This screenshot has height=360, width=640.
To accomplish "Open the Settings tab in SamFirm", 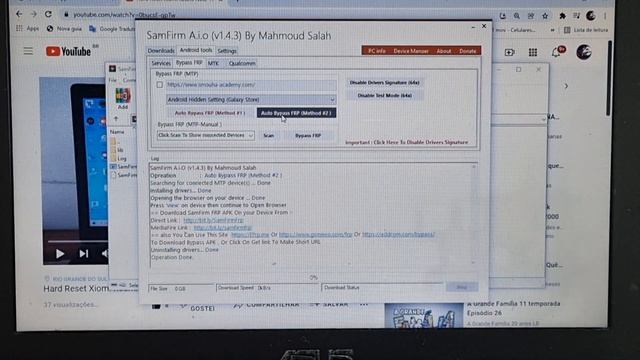I will pos(227,51).
